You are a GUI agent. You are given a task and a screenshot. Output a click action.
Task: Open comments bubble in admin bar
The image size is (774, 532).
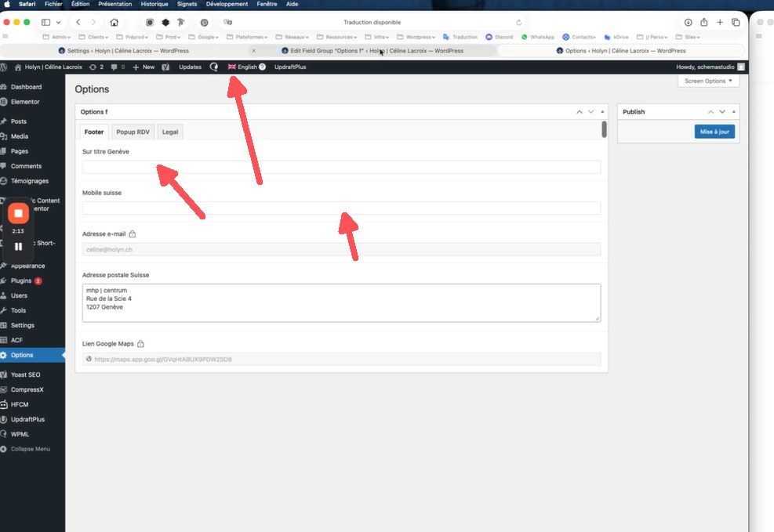pos(118,67)
